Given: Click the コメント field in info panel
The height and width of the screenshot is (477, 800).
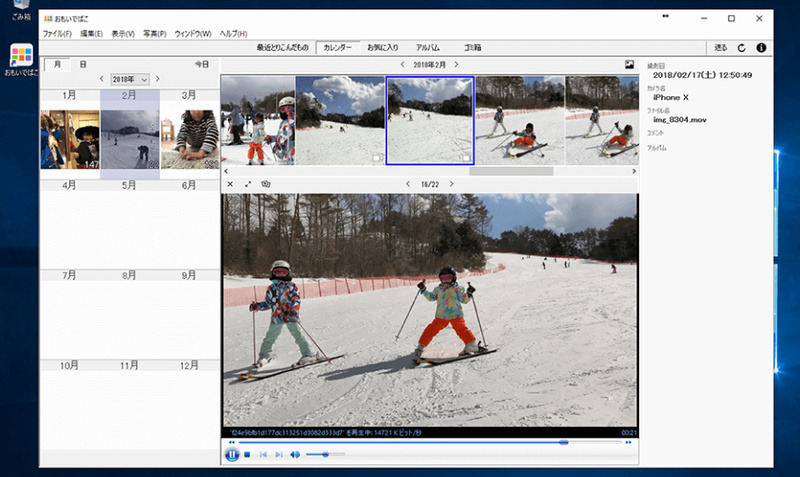Looking at the screenshot, I should click(656, 133).
